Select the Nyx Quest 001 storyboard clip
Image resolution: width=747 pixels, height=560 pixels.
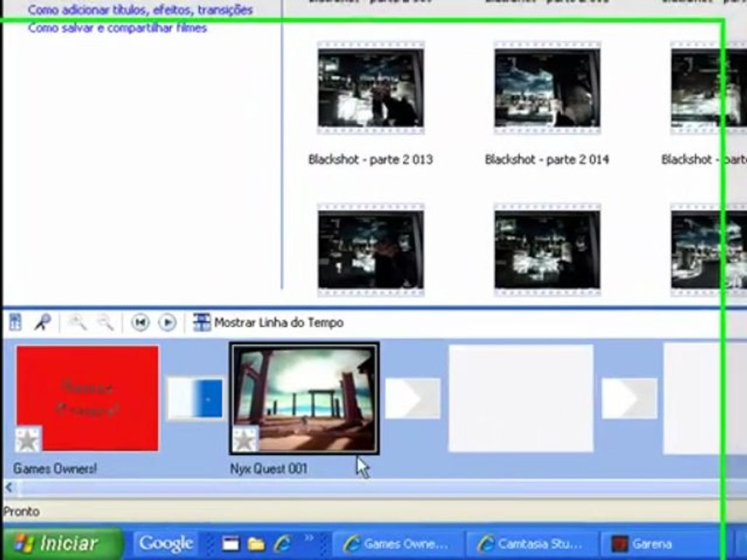[x=304, y=398]
